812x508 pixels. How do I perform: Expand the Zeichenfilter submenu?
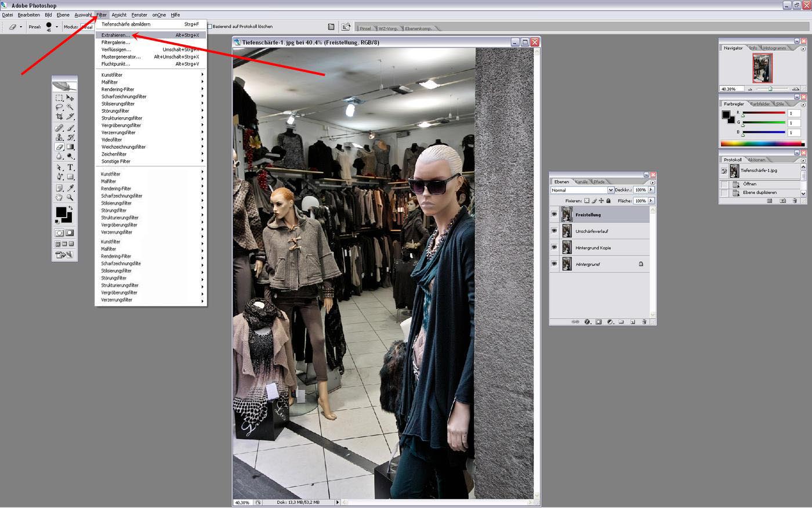pos(151,154)
